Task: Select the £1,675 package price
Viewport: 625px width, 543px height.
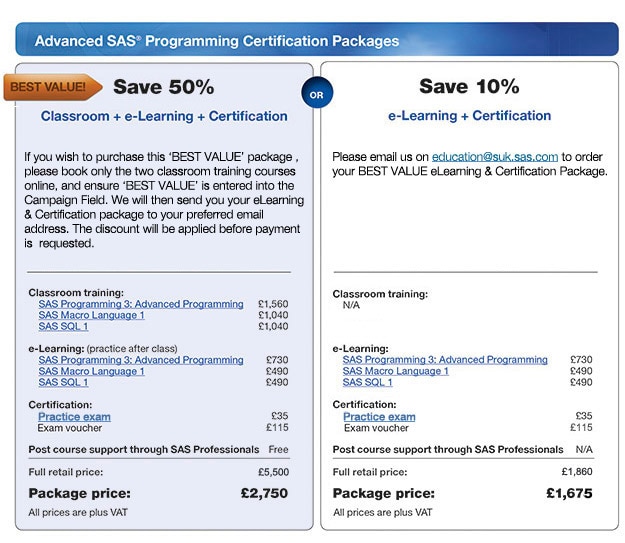Action: coord(569,493)
